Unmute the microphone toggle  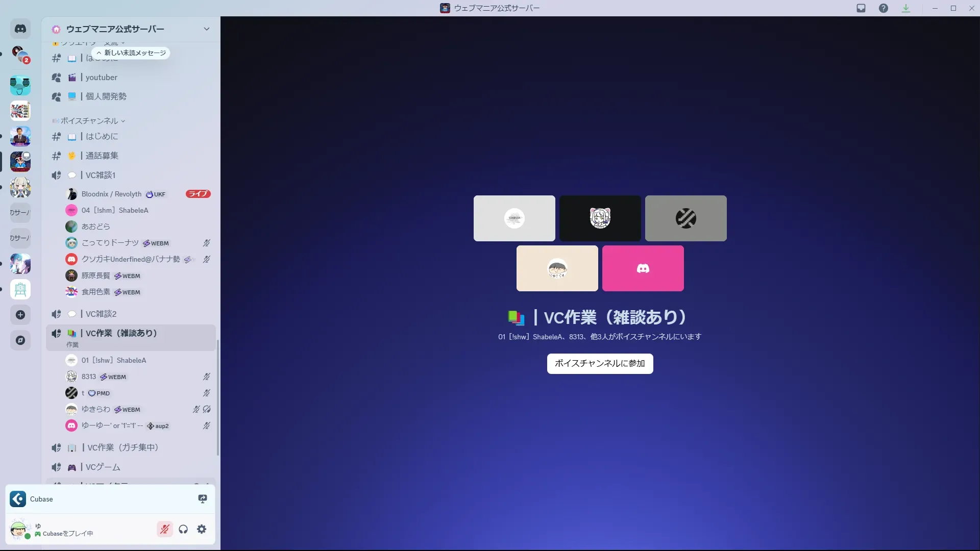(x=164, y=529)
